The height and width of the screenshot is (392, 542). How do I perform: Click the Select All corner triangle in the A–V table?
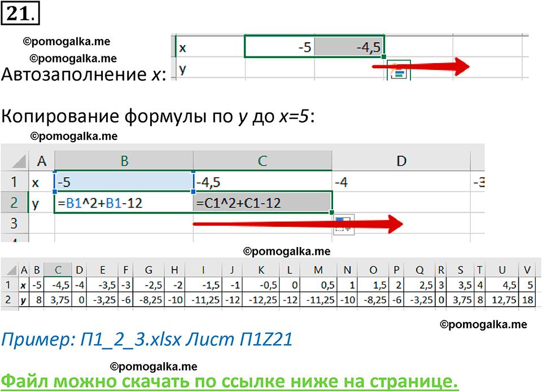pos(12,270)
